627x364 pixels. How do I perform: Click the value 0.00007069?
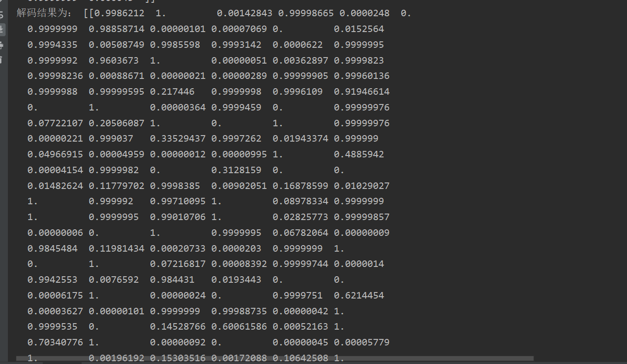239,29
